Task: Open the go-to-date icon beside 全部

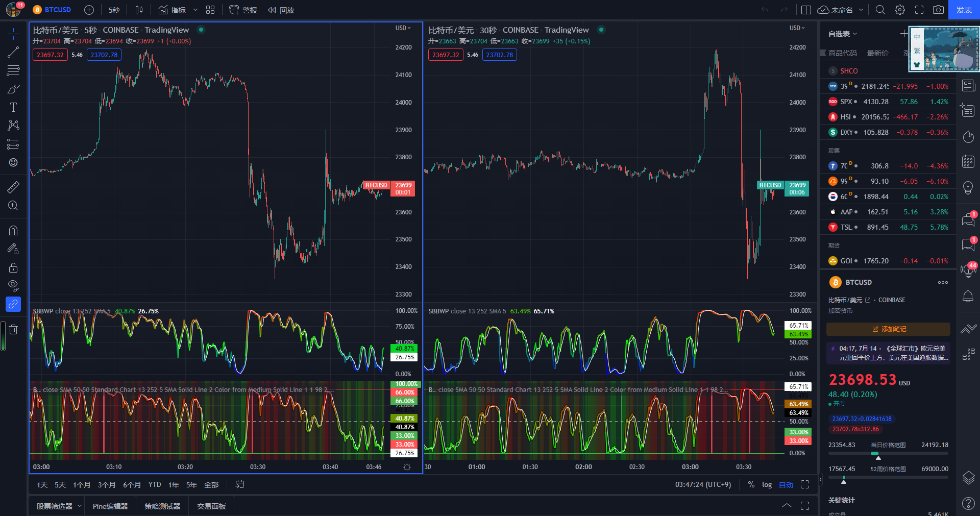Action: (239, 484)
